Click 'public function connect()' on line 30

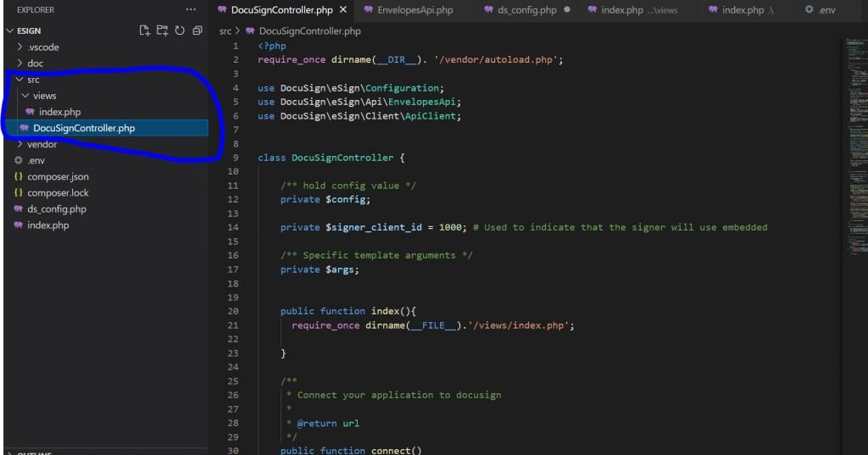(x=351, y=450)
